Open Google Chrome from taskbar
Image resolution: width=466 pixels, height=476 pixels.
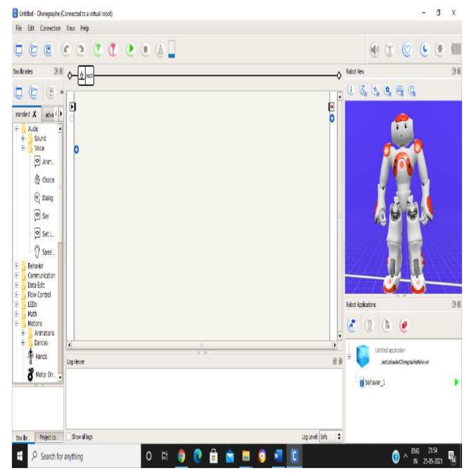pyautogui.click(x=181, y=456)
